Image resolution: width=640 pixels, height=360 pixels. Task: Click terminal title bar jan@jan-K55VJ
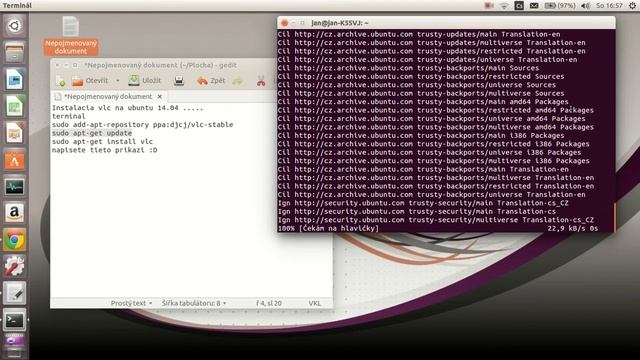pyautogui.click(x=447, y=23)
